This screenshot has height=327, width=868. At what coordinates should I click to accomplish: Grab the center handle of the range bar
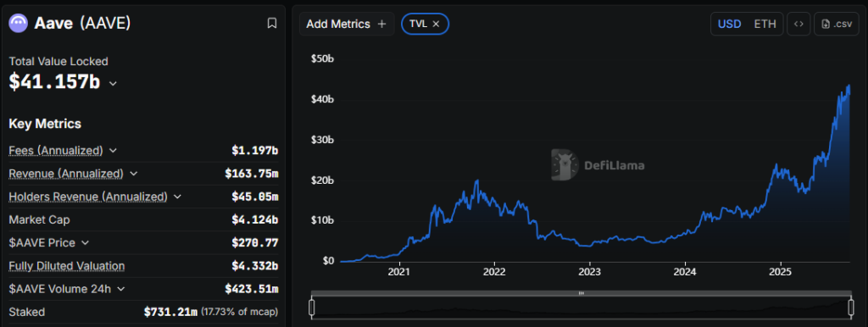click(581, 293)
